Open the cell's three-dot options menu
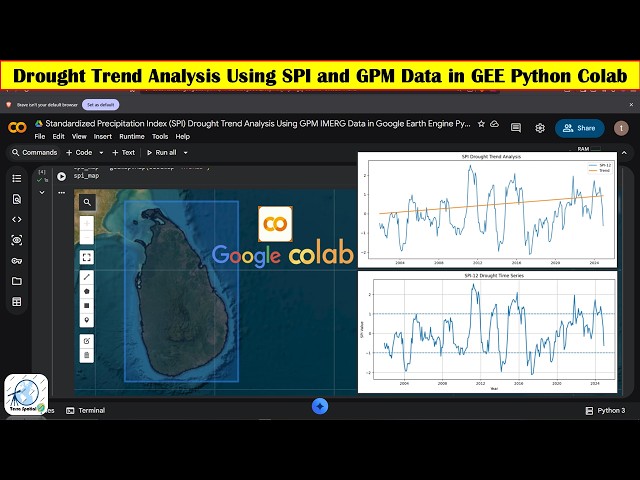Viewport: 640px width, 480px height. (62, 193)
